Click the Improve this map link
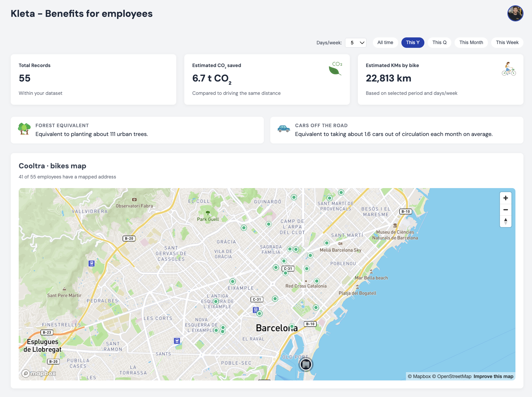Image resolution: width=532 pixels, height=397 pixels. click(494, 376)
